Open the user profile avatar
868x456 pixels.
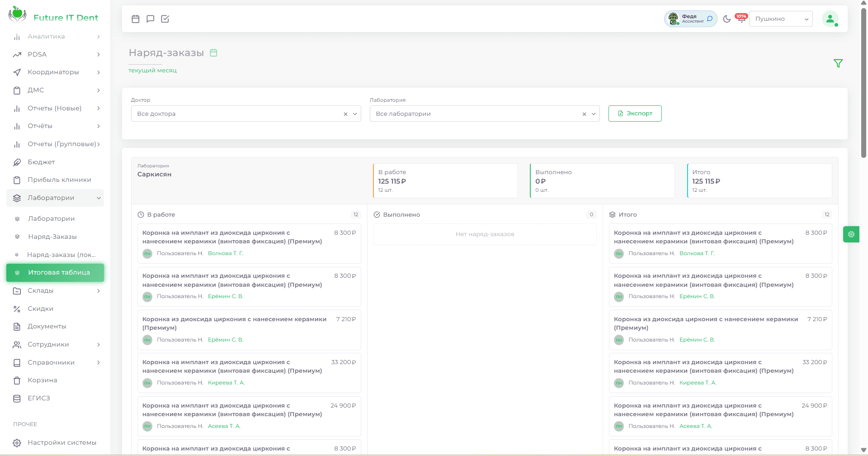tap(830, 19)
